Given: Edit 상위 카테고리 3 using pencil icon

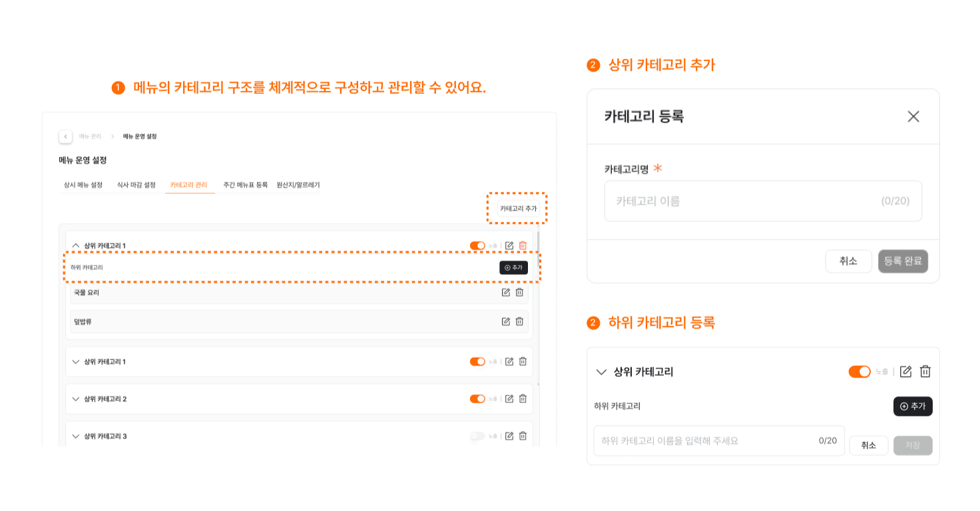Looking at the screenshot, I should pos(509,436).
